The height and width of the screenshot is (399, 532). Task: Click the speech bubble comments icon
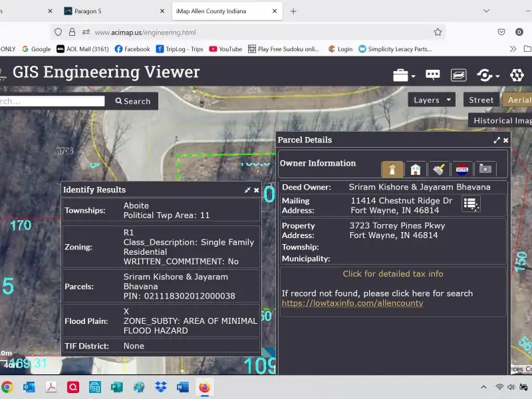pyautogui.click(x=433, y=75)
